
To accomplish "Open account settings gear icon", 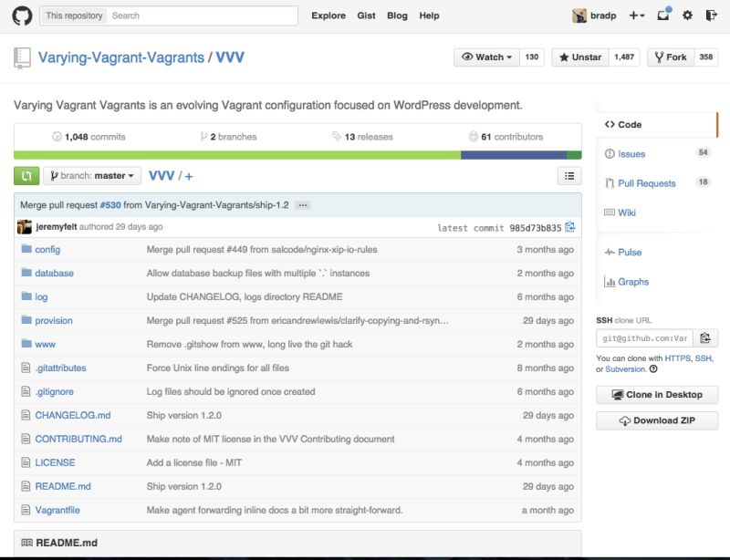I will tap(689, 15).
